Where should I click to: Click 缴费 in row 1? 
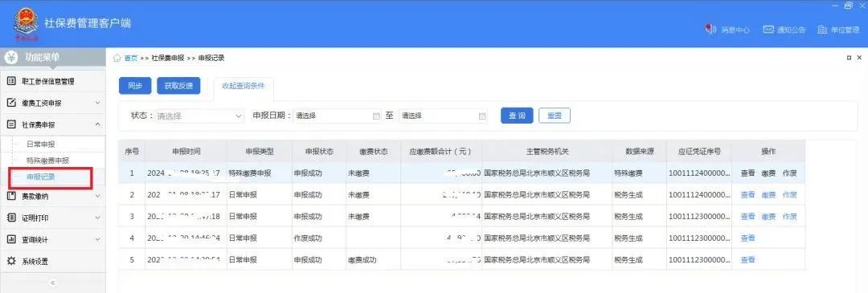coord(768,173)
